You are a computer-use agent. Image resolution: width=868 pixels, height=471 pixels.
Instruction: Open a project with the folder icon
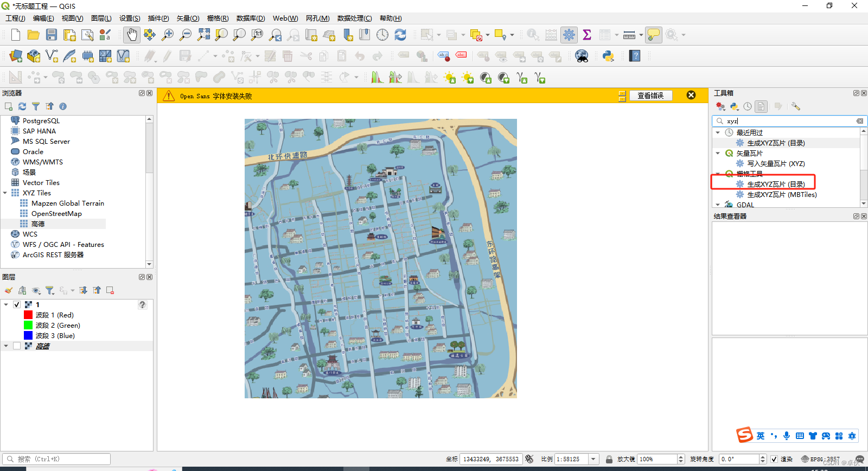[34, 35]
